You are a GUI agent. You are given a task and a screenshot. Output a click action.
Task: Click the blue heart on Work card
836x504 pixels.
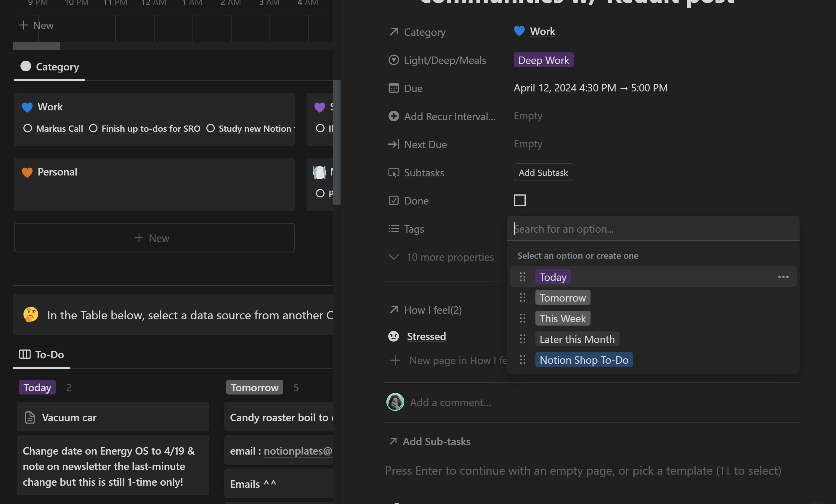point(27,107)
